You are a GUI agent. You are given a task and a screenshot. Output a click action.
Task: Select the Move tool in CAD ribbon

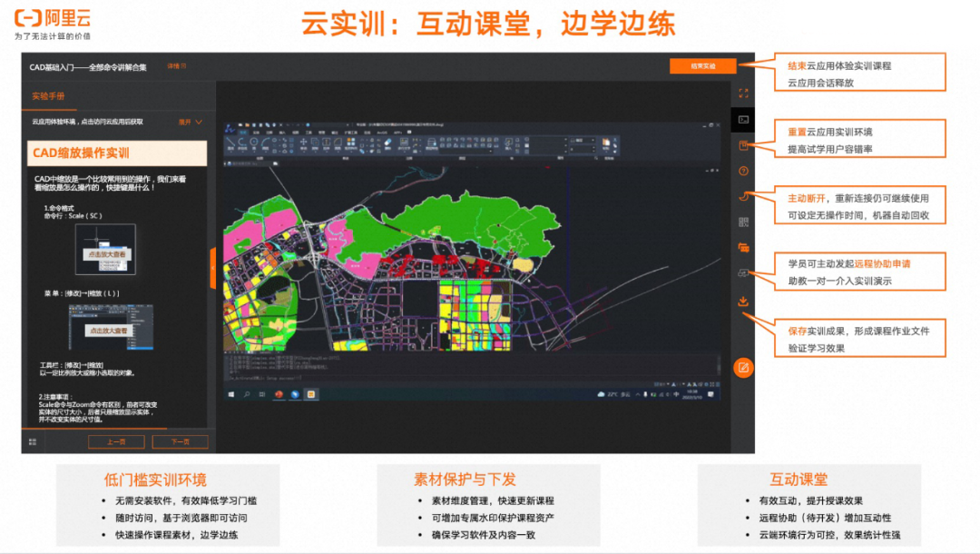pyautogui.click(x=304, y=144)
